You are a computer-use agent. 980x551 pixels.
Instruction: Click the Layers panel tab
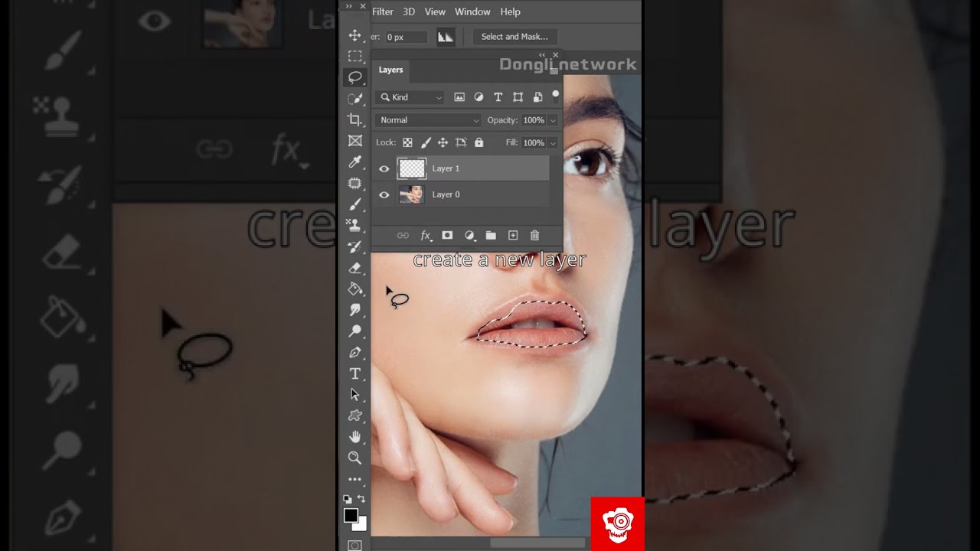click(x=390, y=70)
